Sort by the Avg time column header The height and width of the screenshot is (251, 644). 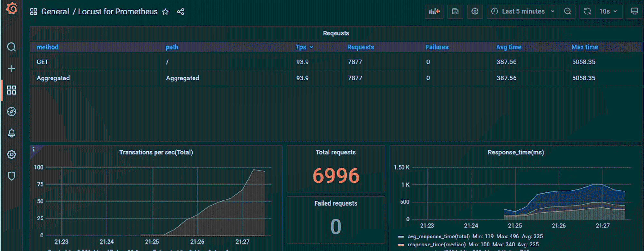(x=509, y=47)
